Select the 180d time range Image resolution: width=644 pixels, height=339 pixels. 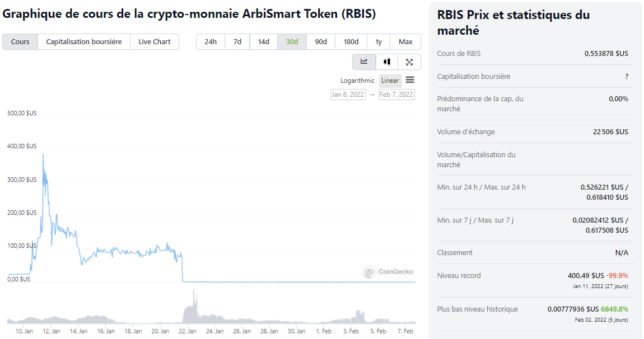click(351, 41)
